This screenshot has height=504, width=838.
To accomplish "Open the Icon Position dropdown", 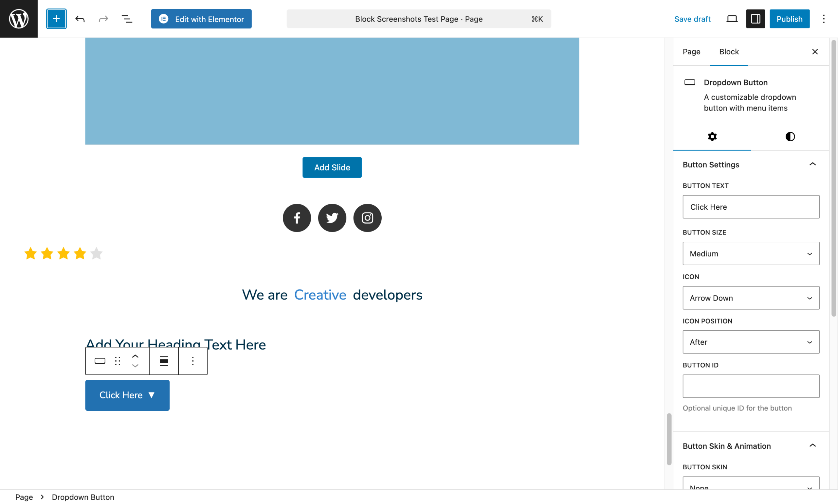I will 750,342.
